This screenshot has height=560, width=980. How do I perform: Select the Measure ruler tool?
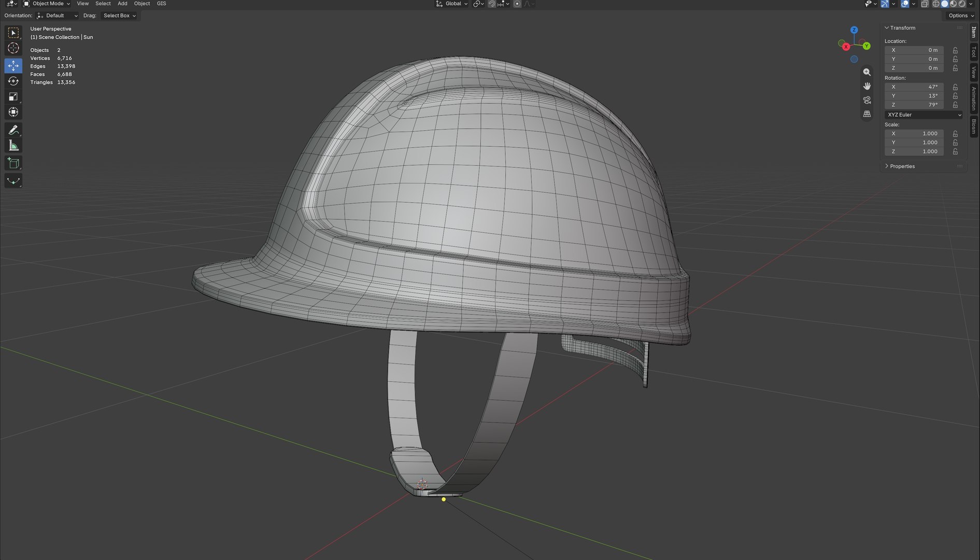pyautogui.click(x=13, y=146)
